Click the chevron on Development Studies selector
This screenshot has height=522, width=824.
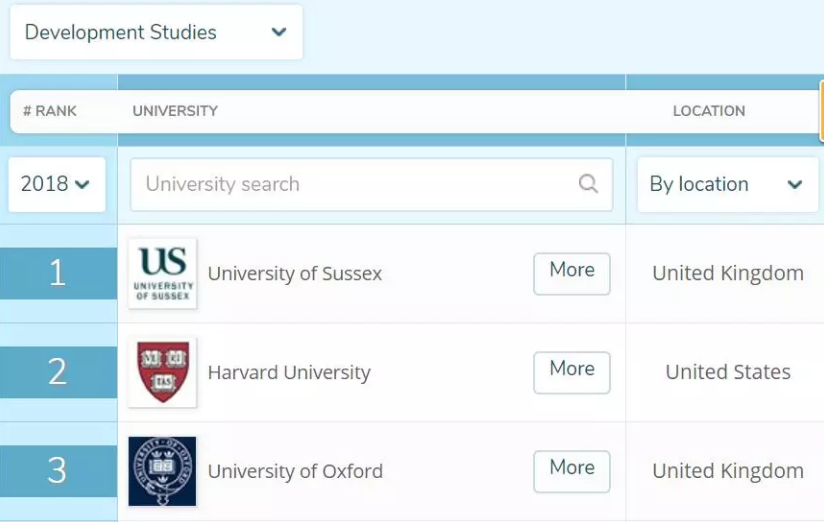(x=279, y=33)
